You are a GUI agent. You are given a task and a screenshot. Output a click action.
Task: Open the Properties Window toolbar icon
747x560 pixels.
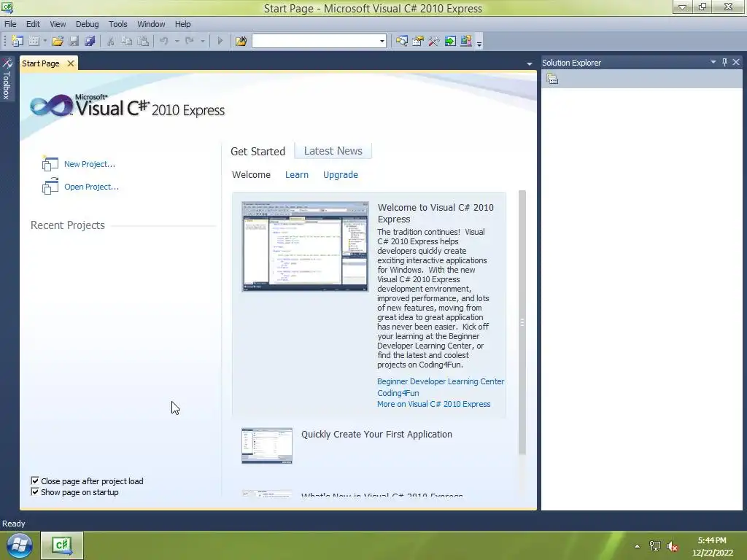pyautogui.click(x=418, y=42)
